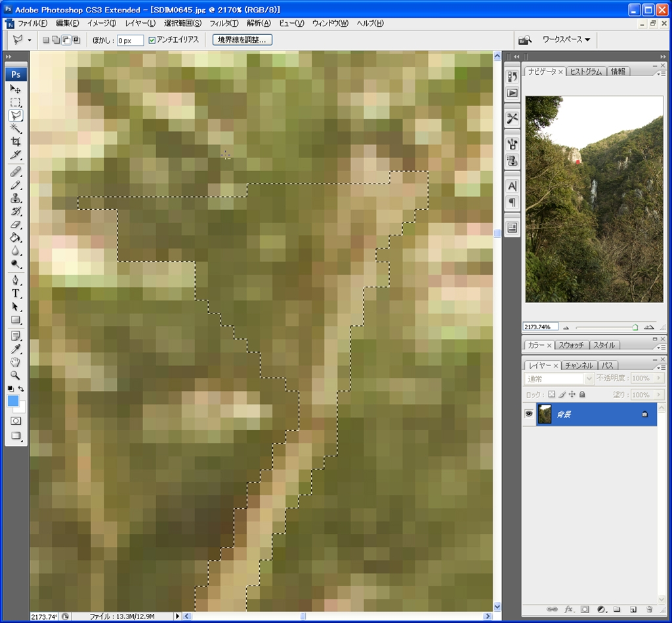
Task: Delete layer with trash icon
Action: pos(648,609)
